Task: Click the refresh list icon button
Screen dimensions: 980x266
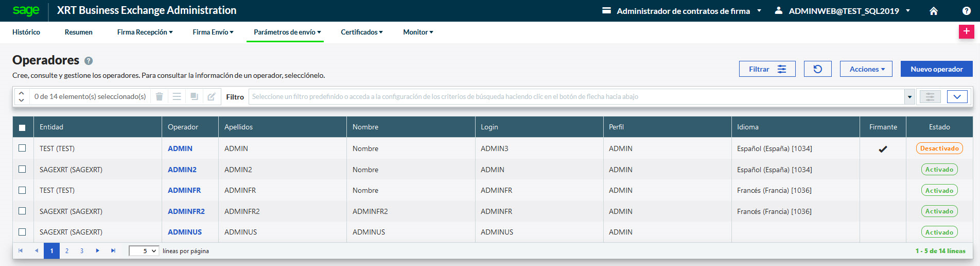Action: click(817, 69)
